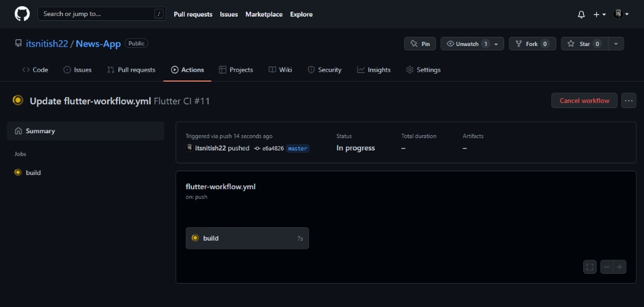Click the In progress status text
Image resolution: width=644 pixels, height=307 pixels.
click(x=356, y=148)
